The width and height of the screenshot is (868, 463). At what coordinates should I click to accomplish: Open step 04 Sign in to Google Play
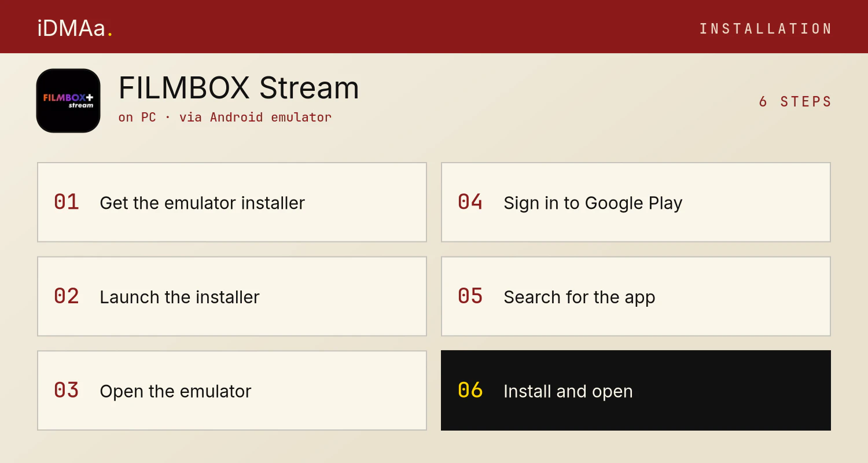click(x=636, y=202)
